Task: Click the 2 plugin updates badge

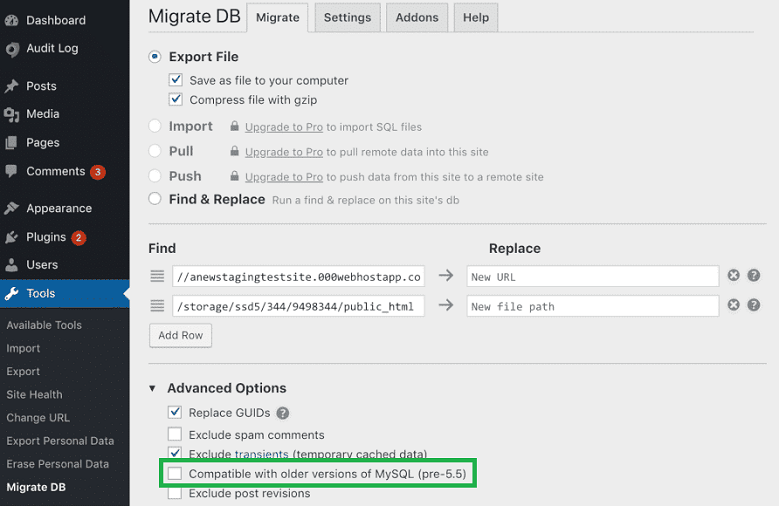Action: click(78, 238)
